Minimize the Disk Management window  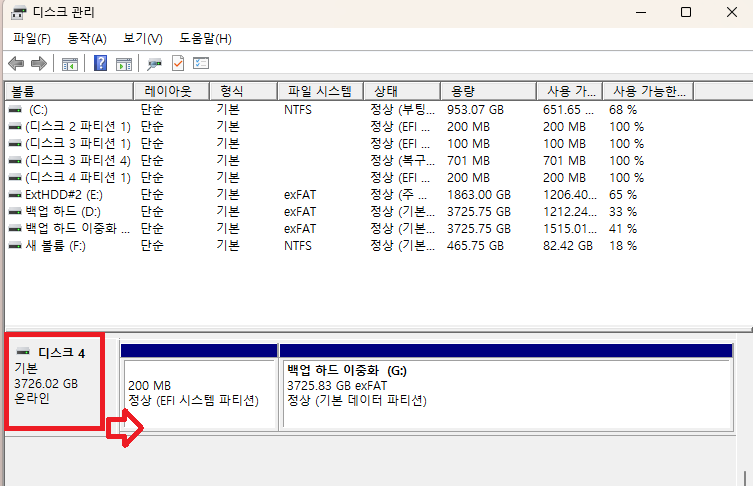tap(641, 12)
